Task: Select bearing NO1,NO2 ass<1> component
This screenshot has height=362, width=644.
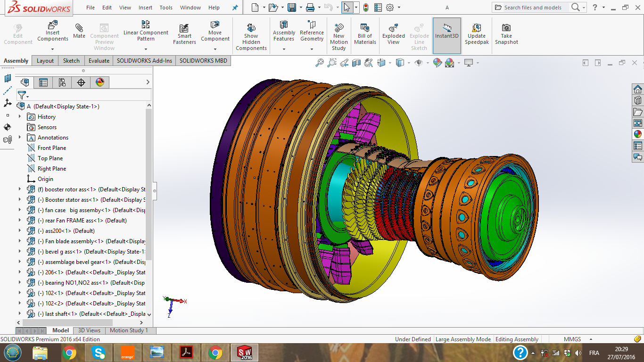Action: click(86, 283)
